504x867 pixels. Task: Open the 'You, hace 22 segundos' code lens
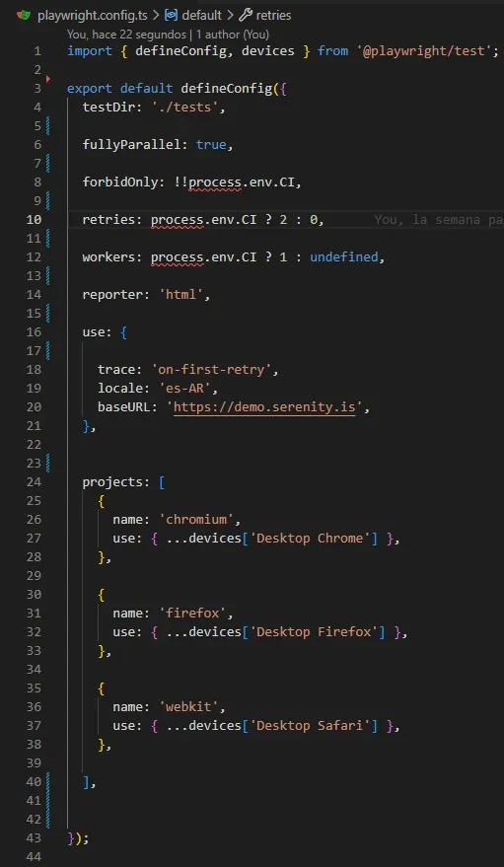(x=126, y=35)
